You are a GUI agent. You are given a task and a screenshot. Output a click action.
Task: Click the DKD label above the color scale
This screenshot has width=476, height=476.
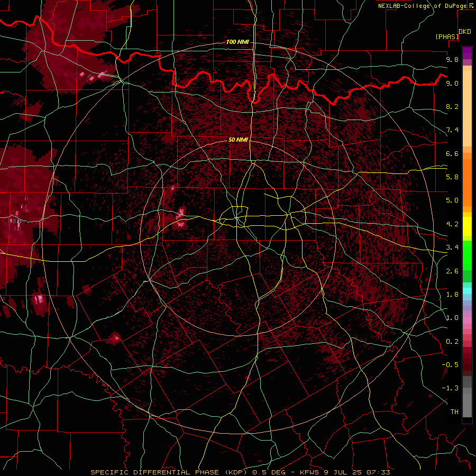tap(465, 32)
